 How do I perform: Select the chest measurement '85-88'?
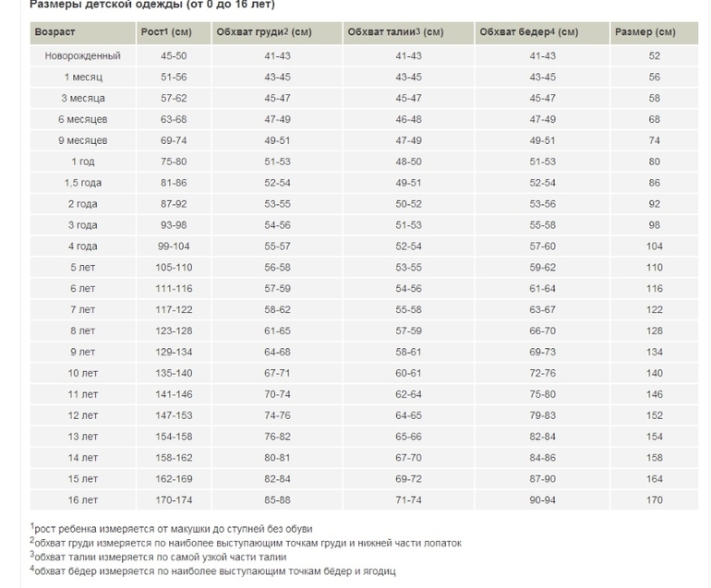click(x=277, y=500)
